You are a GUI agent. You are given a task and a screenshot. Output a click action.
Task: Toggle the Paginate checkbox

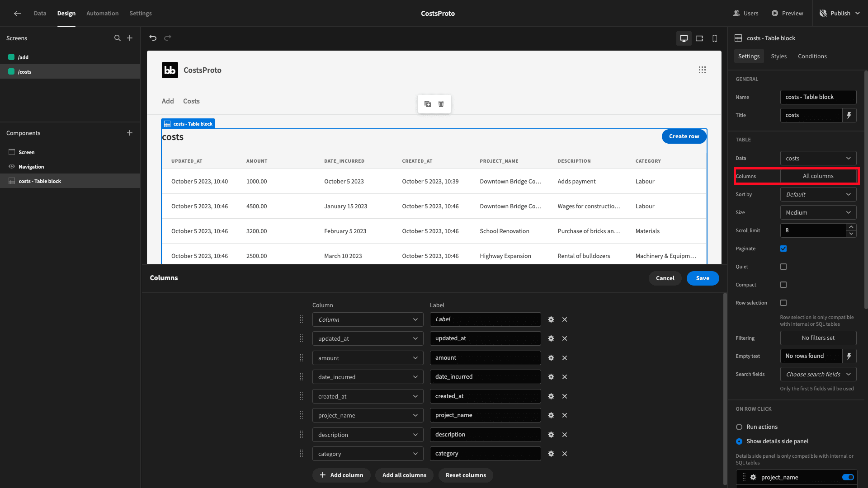[783, 249]
